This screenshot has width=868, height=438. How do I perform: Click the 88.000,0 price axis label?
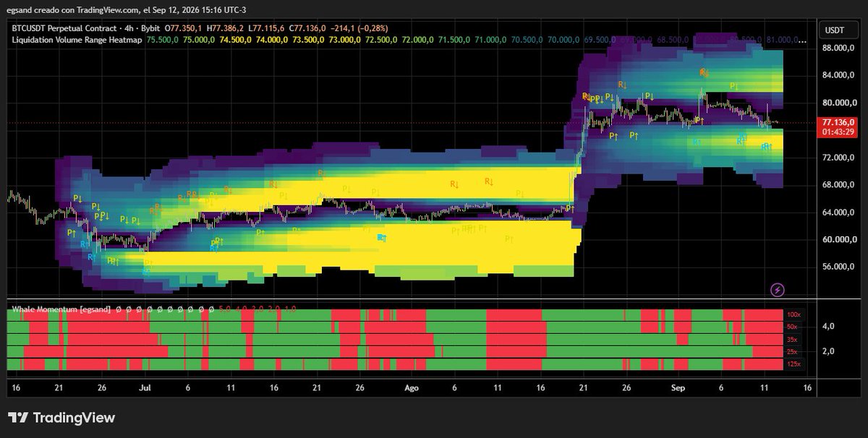coord(840,48)
